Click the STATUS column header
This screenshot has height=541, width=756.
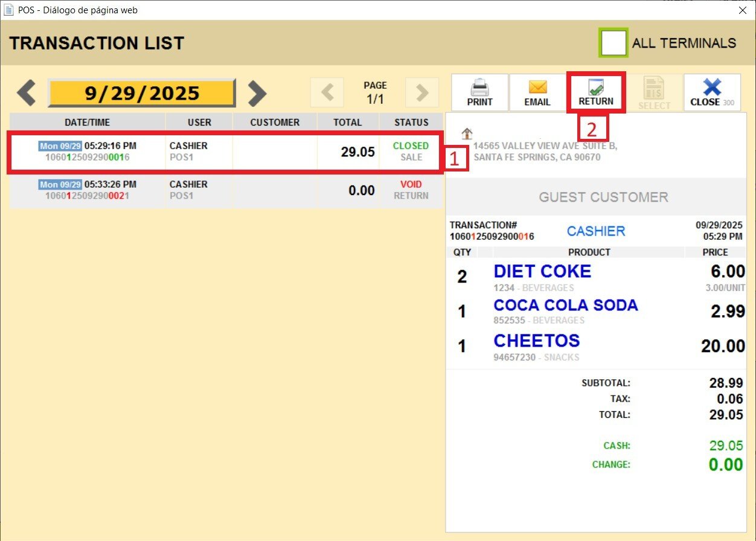[x=411, y=122]
